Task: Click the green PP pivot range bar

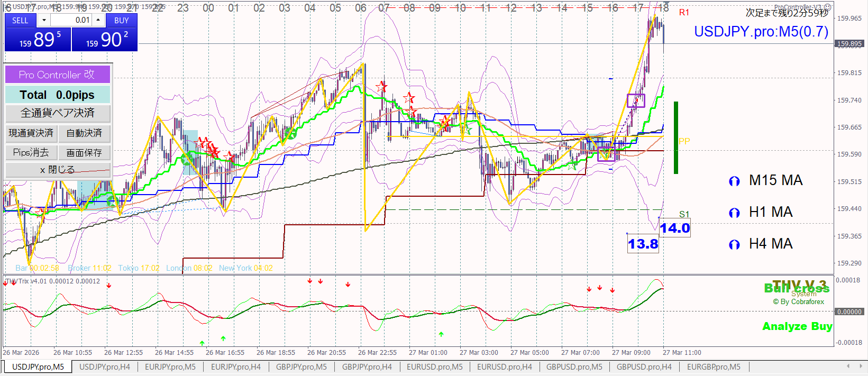Action: click(x=675, y=137)
